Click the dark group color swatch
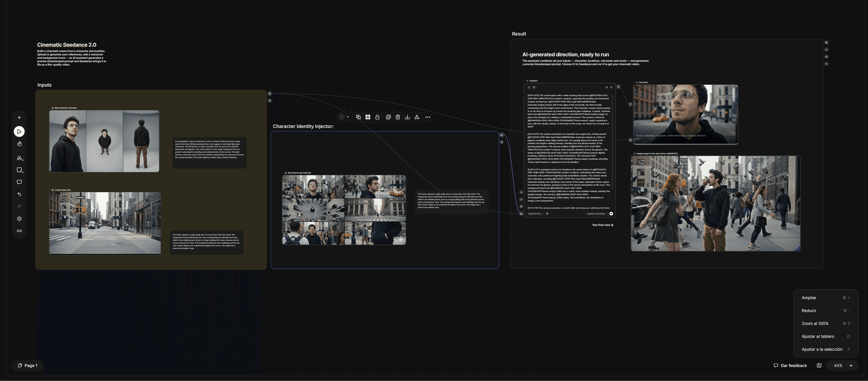This screenshot has width=868, height=381. 342,117
